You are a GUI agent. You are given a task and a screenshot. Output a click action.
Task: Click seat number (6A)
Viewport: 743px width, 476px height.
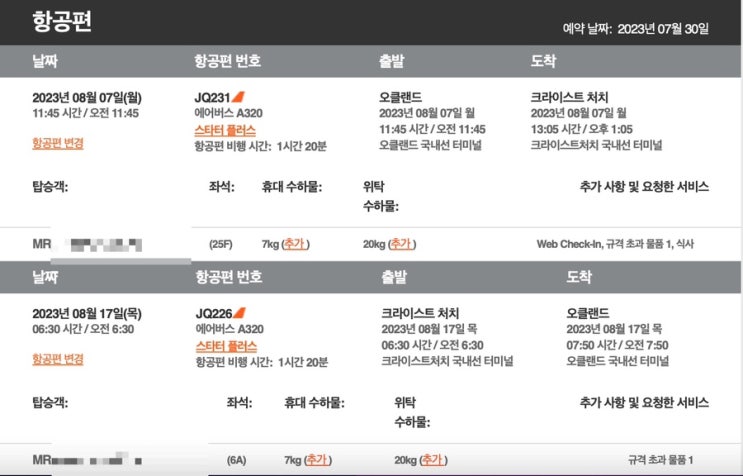point(236,460)
